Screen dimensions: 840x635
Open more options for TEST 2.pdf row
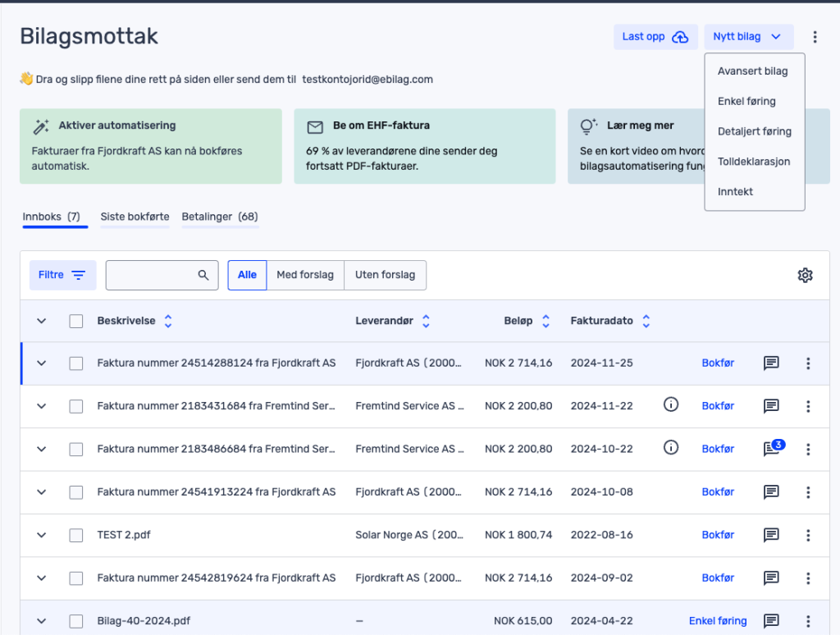pyautogui.click(x=808, y=535)
